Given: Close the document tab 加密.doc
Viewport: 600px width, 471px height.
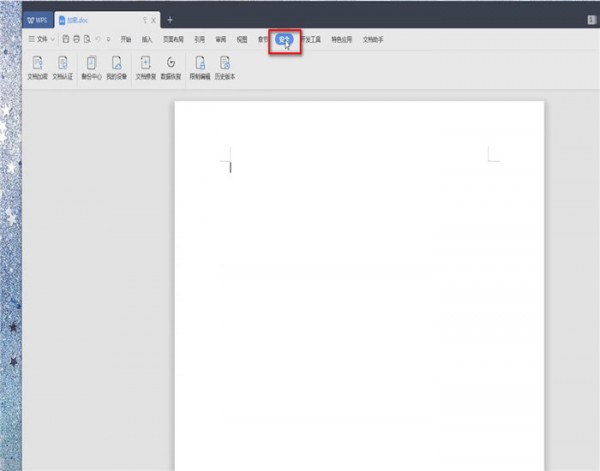Looking at the screenshot, I should pos(153,21).
